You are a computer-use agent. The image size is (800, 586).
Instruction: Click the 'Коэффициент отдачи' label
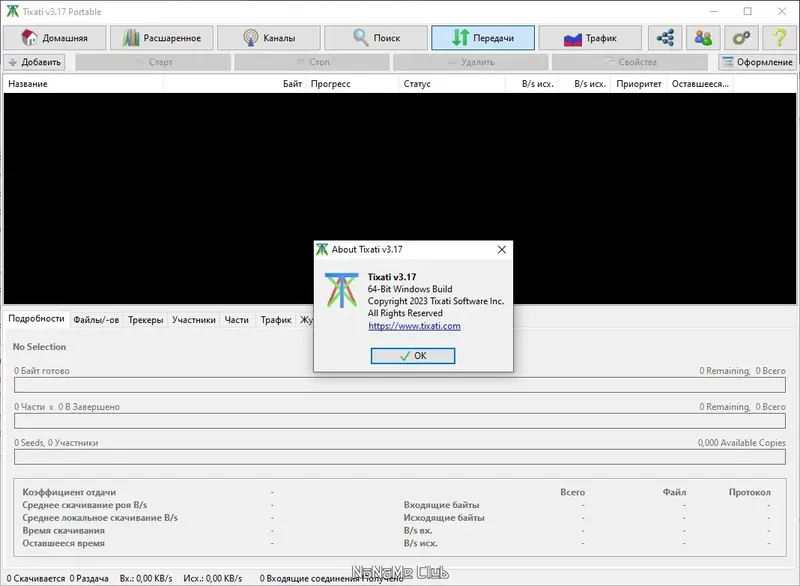pyautogui.click(x=69, y=492)
